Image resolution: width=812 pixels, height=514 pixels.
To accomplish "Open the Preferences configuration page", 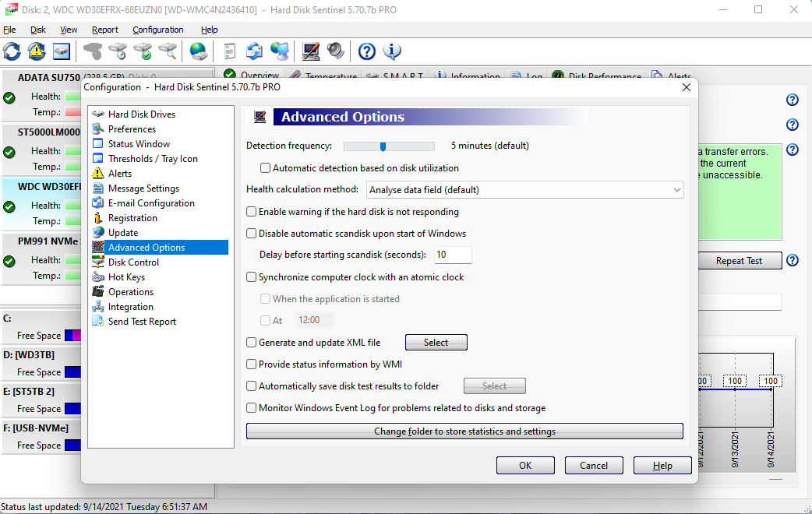I will 132,128.
